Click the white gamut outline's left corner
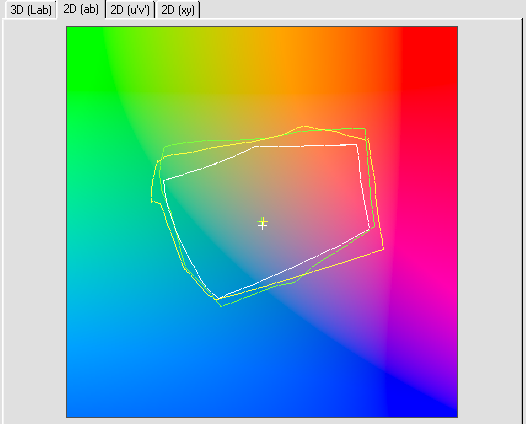Screen dimensions: 526x424 pos(164,181)
